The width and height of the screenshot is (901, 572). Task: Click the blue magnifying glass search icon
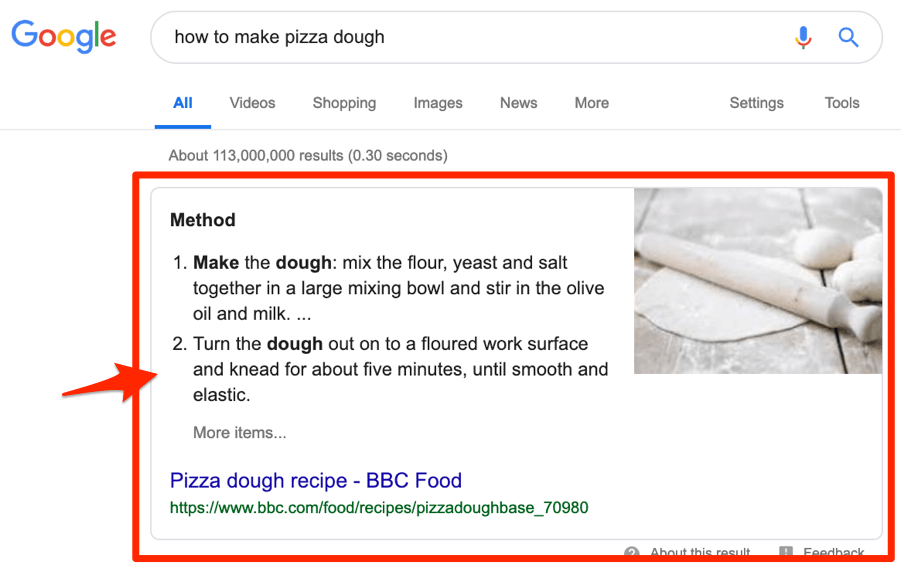[x=848, y=38]
